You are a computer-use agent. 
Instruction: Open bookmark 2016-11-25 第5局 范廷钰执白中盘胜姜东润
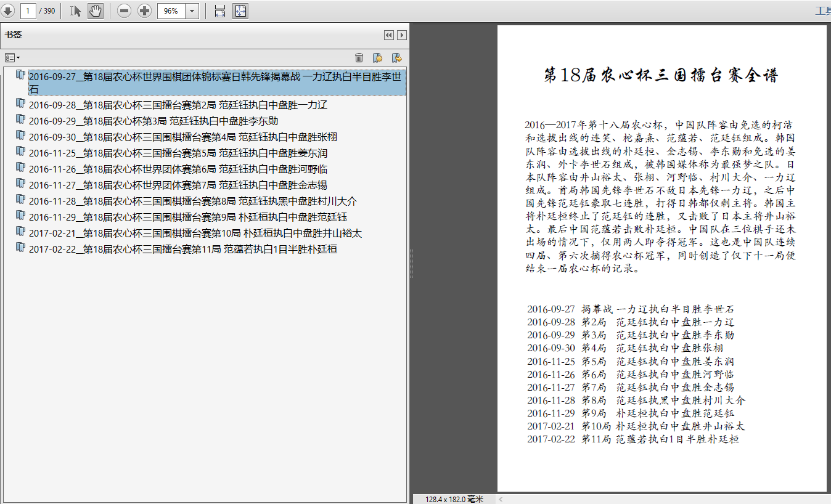[x=178, y=153]
